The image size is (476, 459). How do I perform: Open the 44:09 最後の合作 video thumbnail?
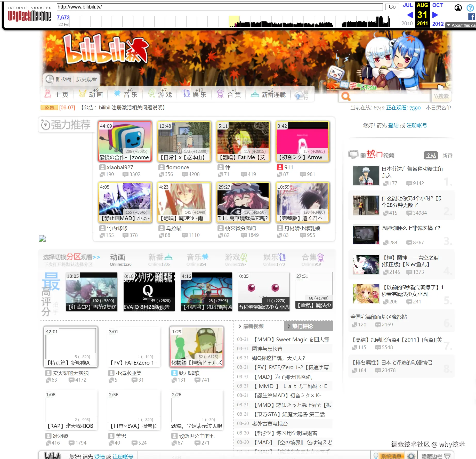click(125, 141)
